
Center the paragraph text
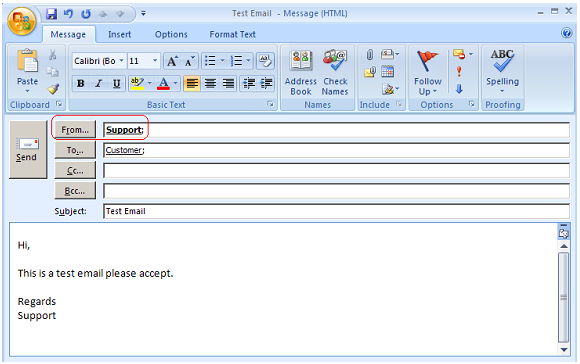(210, 83)
